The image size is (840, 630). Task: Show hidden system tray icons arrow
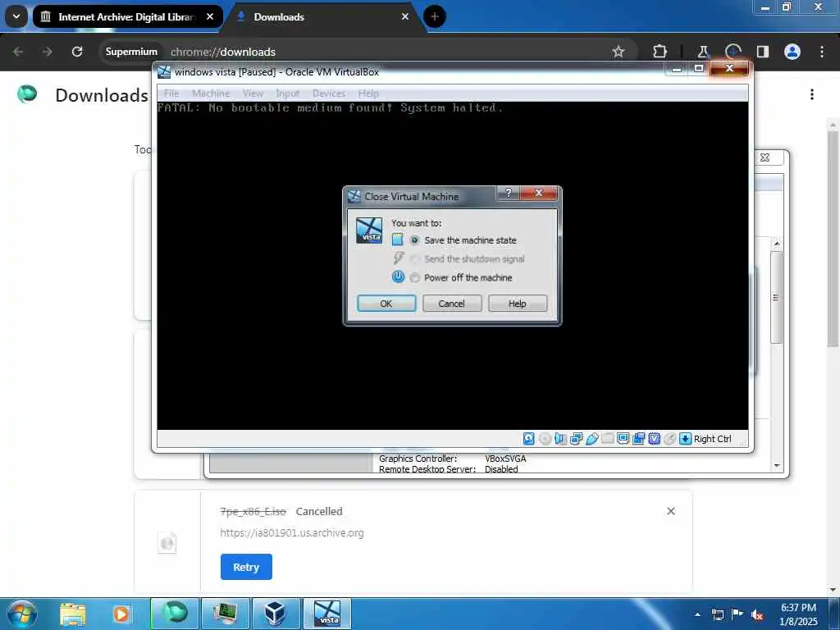point(697,614)
